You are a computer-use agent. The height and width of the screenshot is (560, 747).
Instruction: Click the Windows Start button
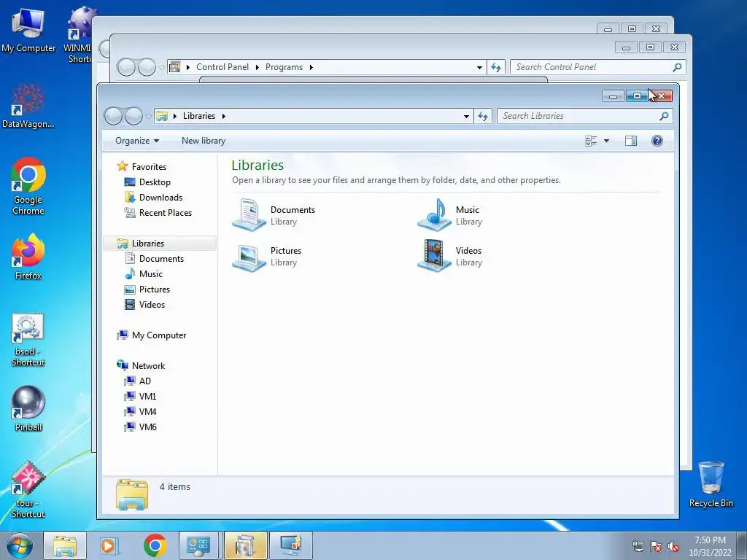pos(20,545)
